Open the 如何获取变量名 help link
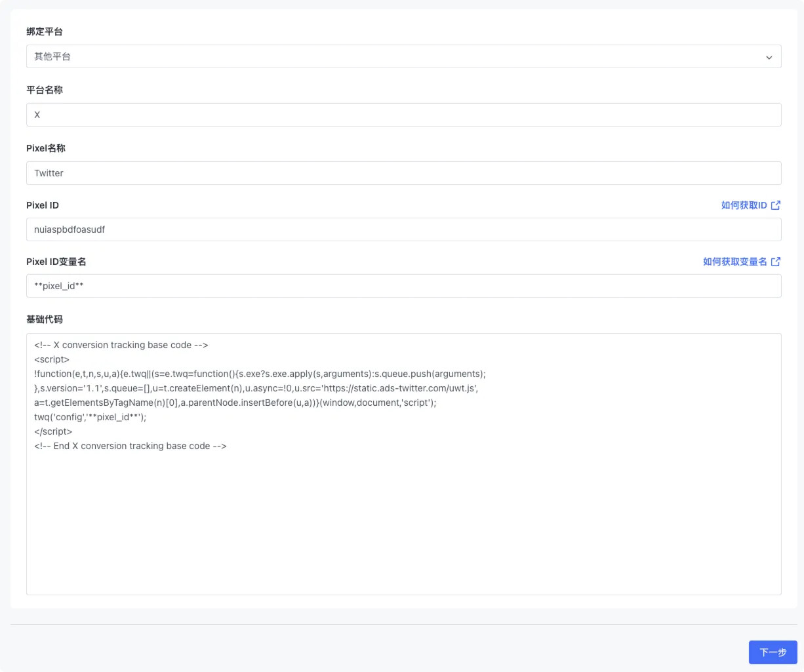 (x=734, y=262)
